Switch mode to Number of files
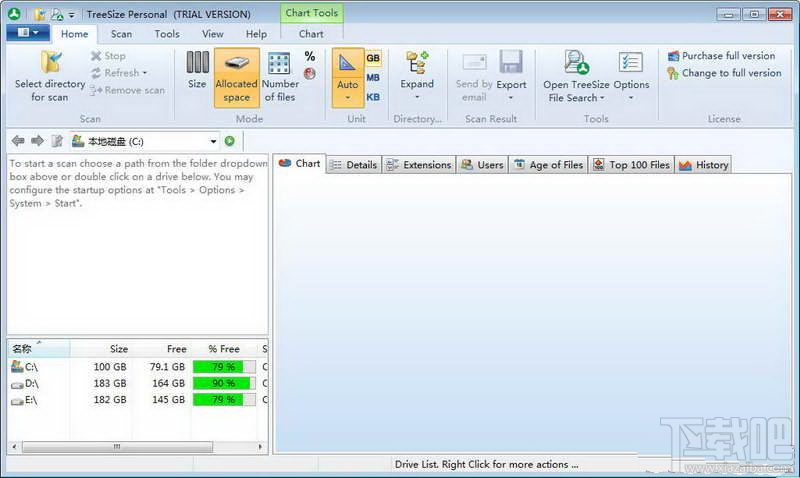 [x=280, y=77]
